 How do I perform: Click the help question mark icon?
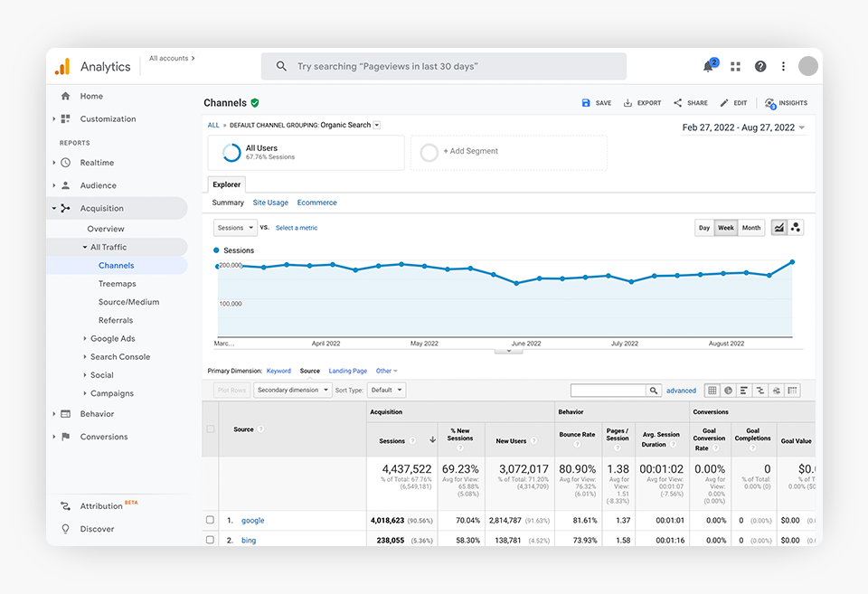pos(760,67)
